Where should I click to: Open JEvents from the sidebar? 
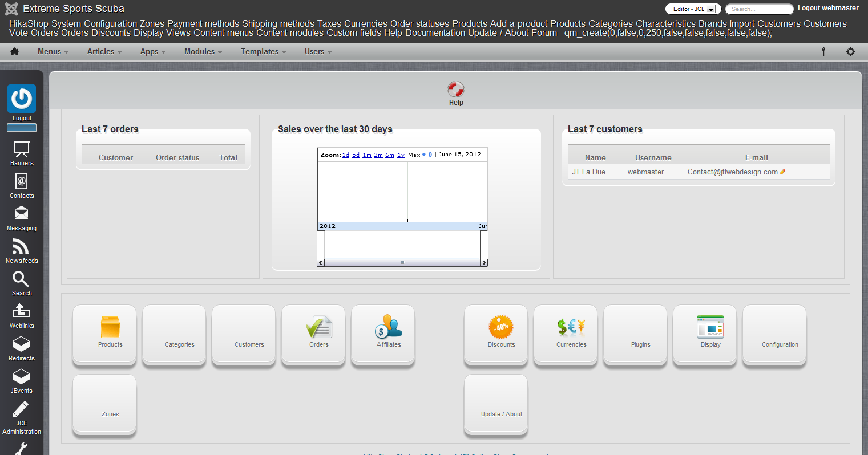tap(22, 381)
